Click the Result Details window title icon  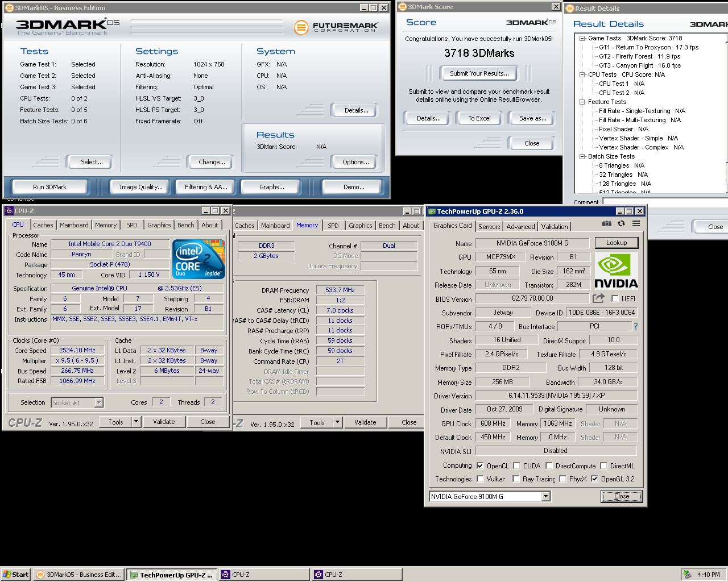click(x=569, y=9)
